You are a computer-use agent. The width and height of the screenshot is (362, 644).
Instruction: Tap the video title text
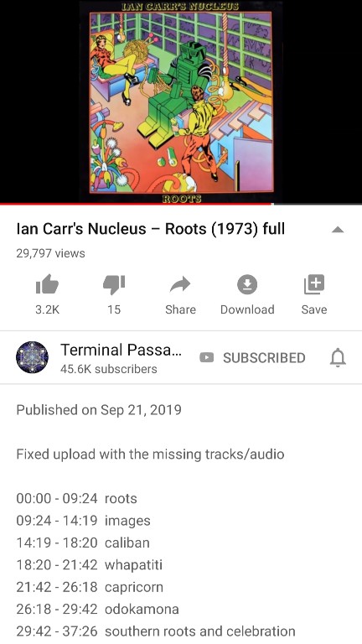point(151,229)
